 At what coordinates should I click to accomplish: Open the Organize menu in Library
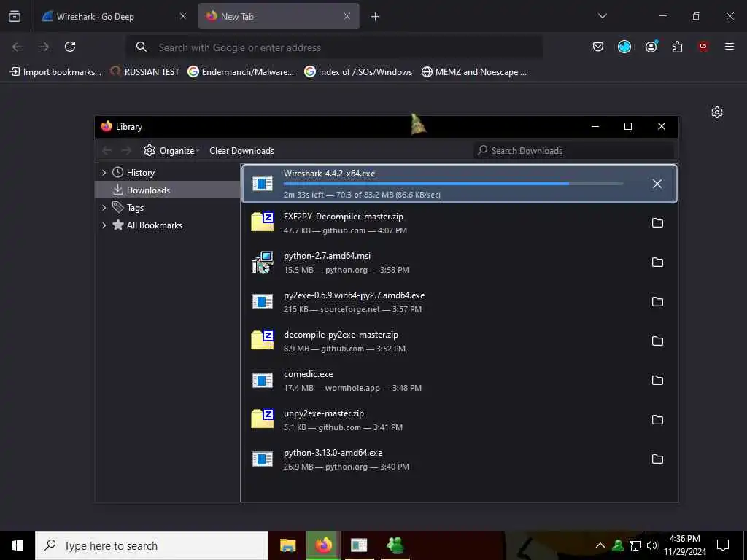coord(171,150)
